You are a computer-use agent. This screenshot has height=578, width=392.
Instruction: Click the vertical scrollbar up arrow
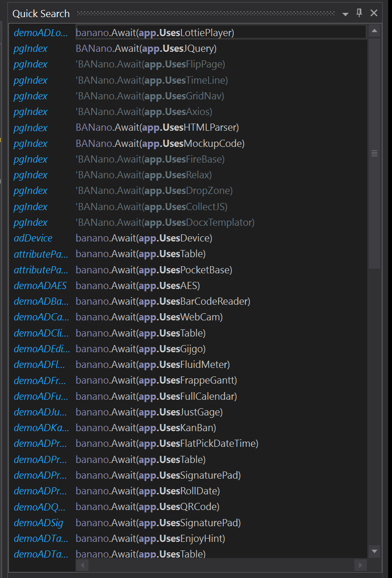point(374,32)
